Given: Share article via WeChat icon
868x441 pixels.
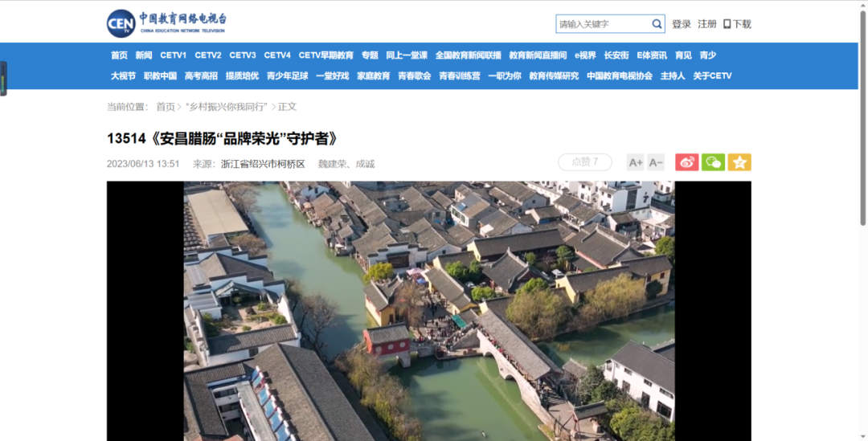Looking at the screenshot, I should (x=713, y=162).
